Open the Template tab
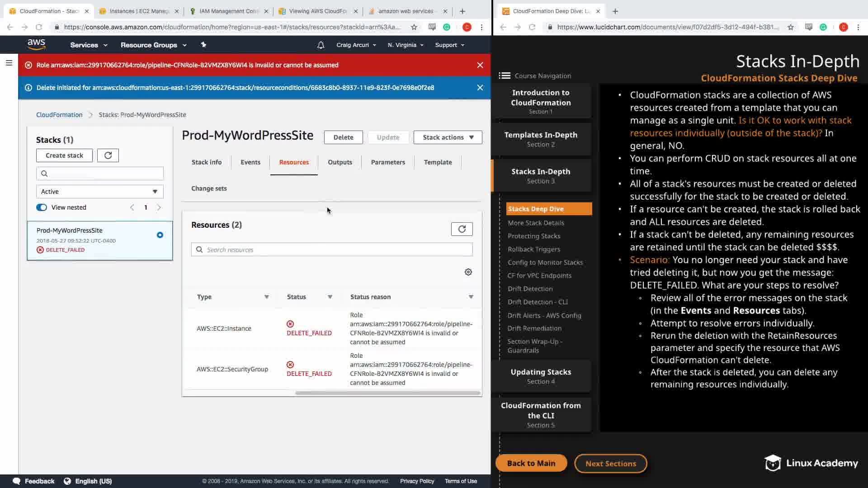The width and height of the screenshot is (868, 488). [x=438, y=162]
